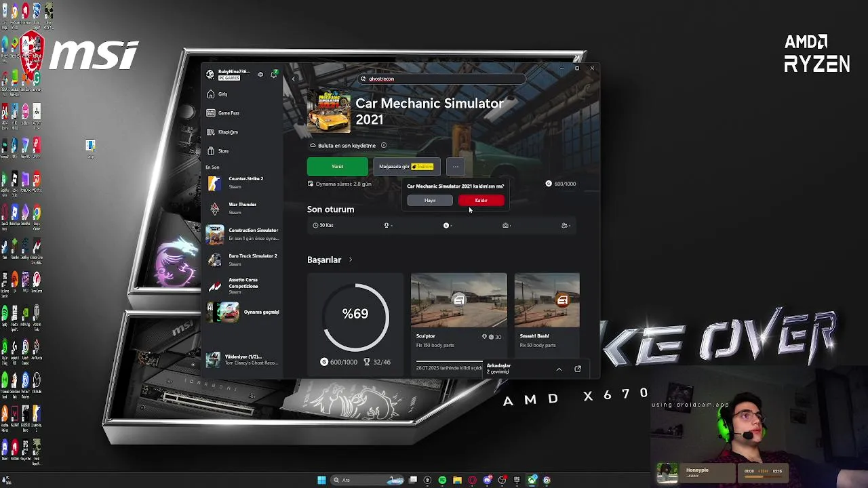Confirm uninstall with the red Kaldır button
Viewport: 868px width, 488px height.
click(481, 200)
